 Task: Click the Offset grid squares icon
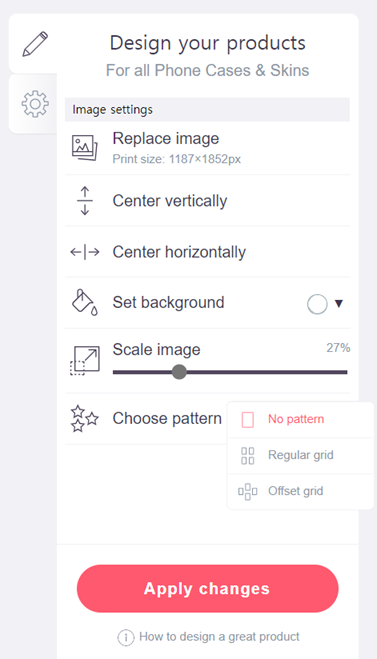[248, 491]
